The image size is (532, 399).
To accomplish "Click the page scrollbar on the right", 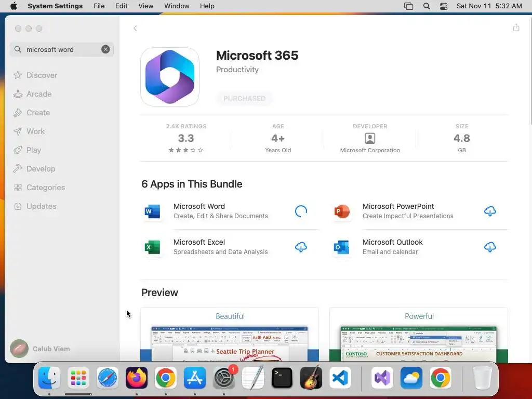I will click(x=530, y=71).
